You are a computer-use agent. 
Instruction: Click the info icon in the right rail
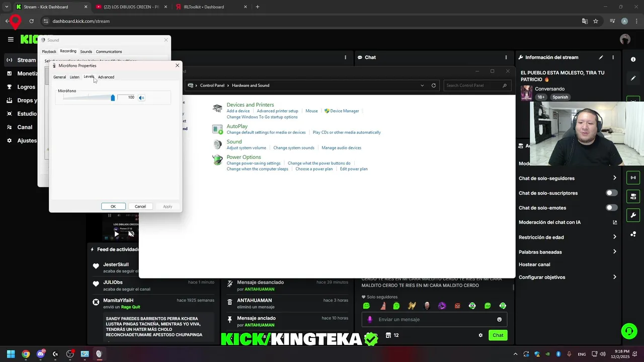pyautogui.click(x=633, y=59)
